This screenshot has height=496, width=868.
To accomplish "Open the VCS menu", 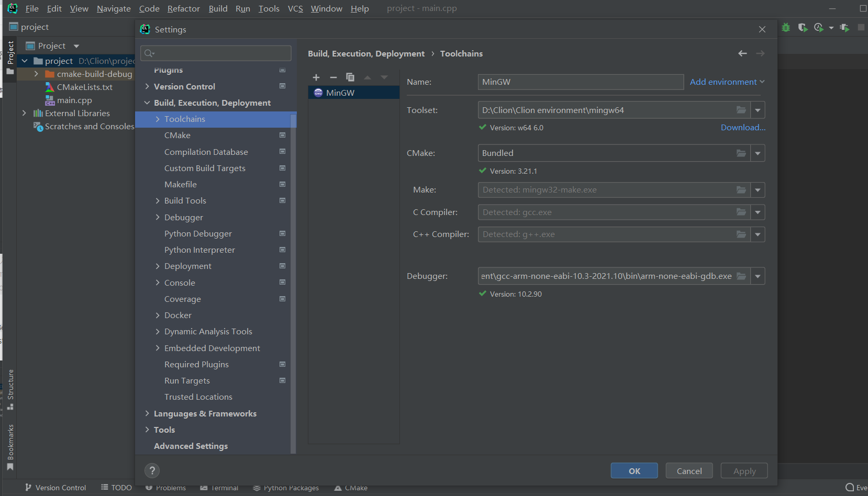I will 295,8.
